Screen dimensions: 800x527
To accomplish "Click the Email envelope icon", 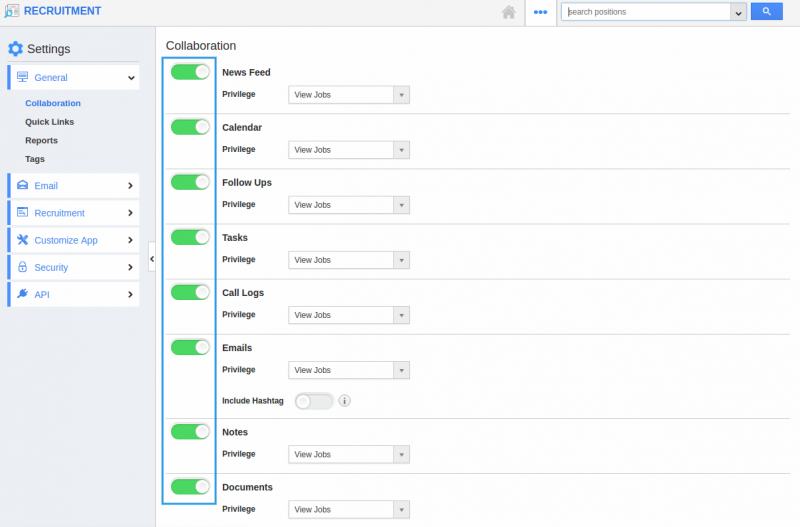I will (22, 185).
